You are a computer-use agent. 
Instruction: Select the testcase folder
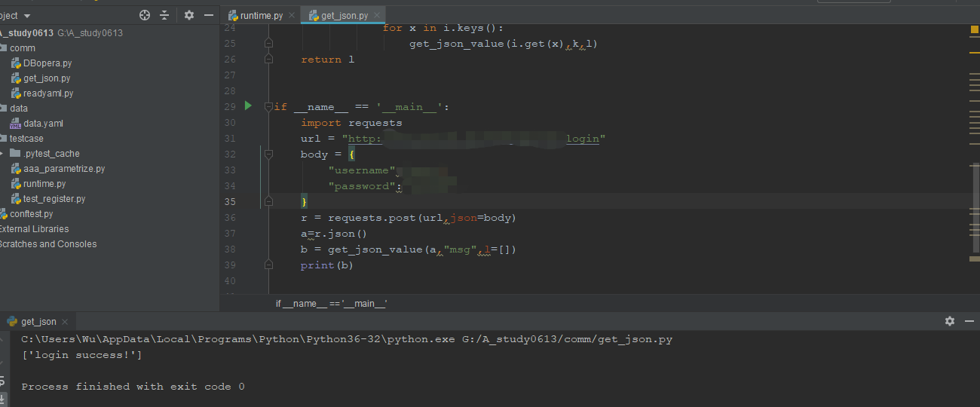coord(26,139)
